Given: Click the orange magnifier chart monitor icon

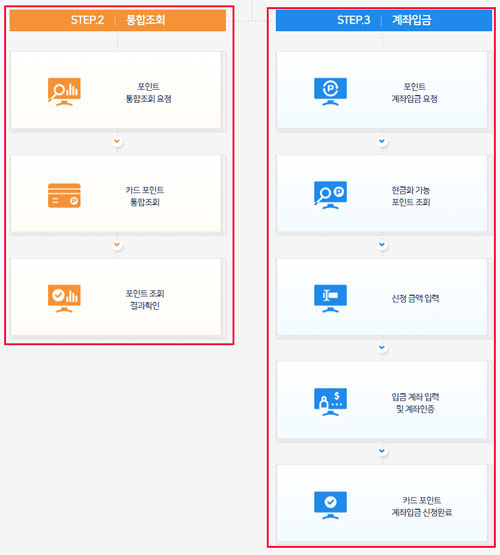Looking at the screenshot, I should pyautogui.click(x=64, y=92).
